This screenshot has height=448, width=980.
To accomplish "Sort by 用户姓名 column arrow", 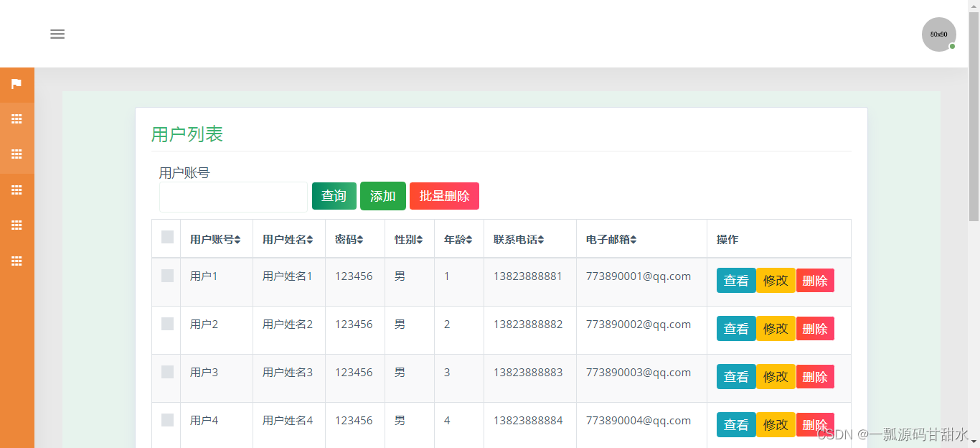I will (x=310, y=240).
